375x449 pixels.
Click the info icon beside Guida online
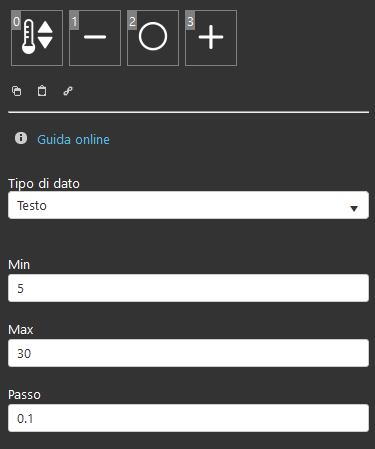point(21,138)
